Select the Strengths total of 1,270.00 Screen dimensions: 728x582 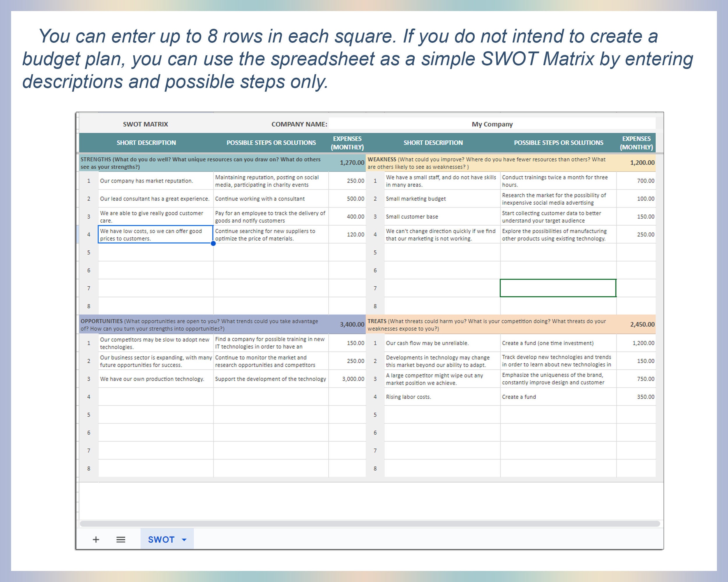[x=351, y=162]
